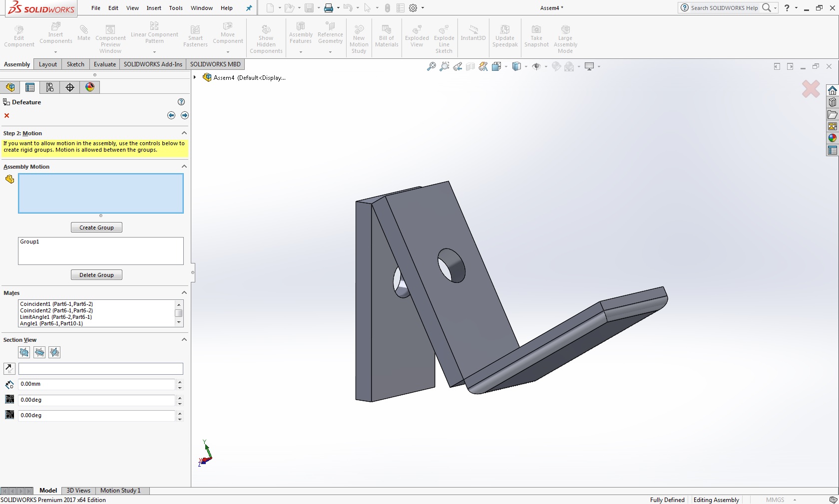This screenshot has height=504, width=839.
Task: Go back to previous Defeature step
Action: click(x=171, y=116)
